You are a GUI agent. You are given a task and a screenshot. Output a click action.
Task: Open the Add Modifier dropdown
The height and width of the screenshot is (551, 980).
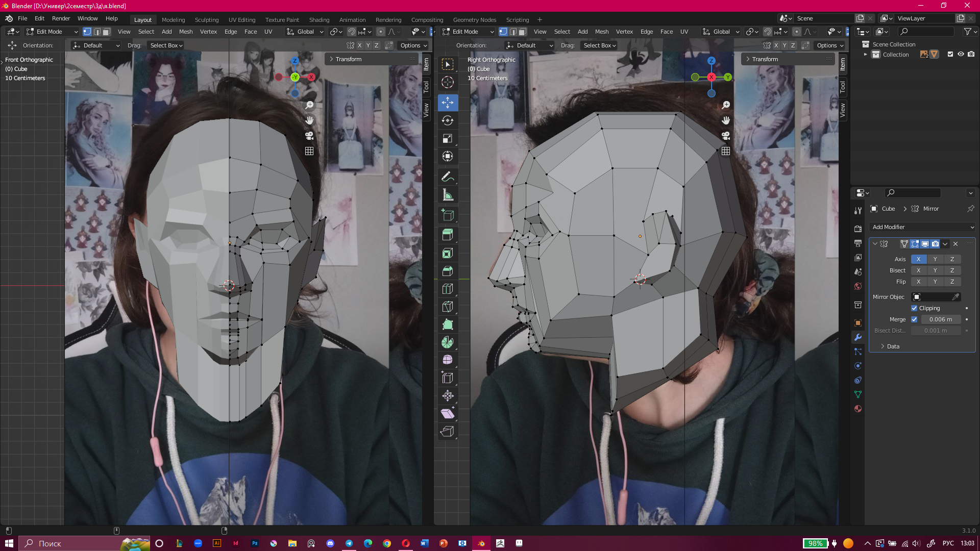[922, 227]
